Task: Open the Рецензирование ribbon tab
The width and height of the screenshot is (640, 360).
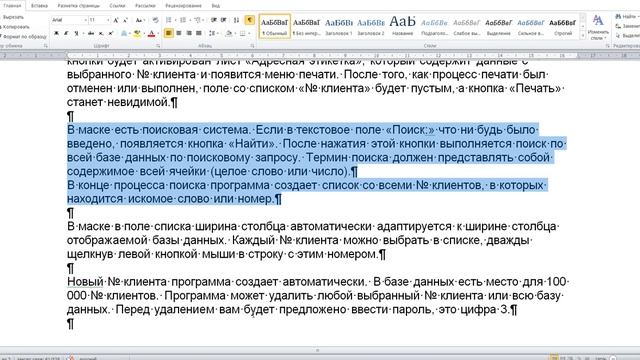Action: pos(183,6)
